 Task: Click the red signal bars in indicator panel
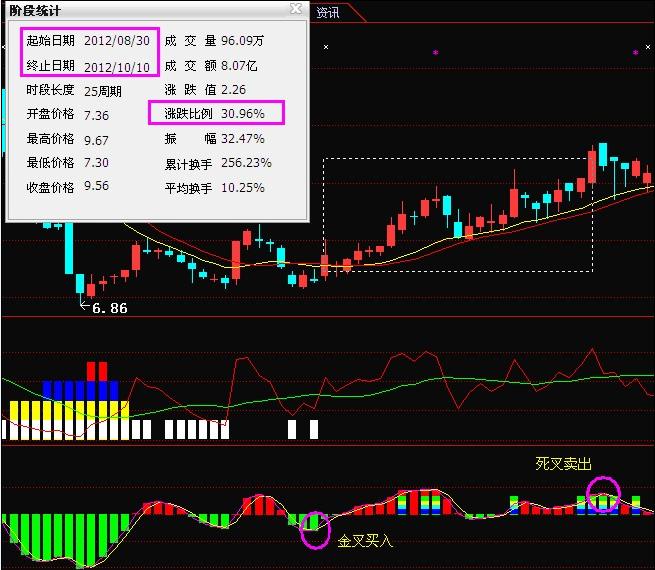pyautogui.click(x=97, y=371)
